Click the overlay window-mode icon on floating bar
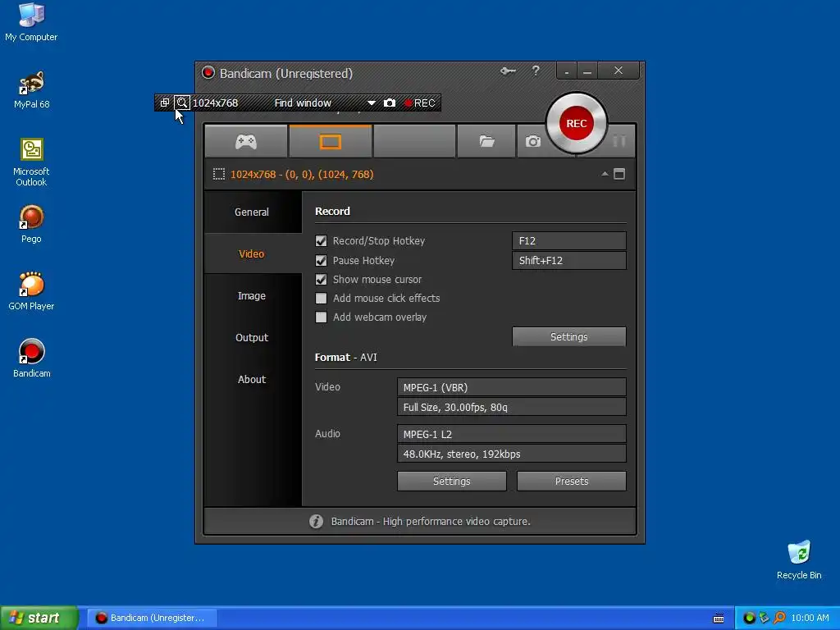840x630 pixels. tap(165, 103)
